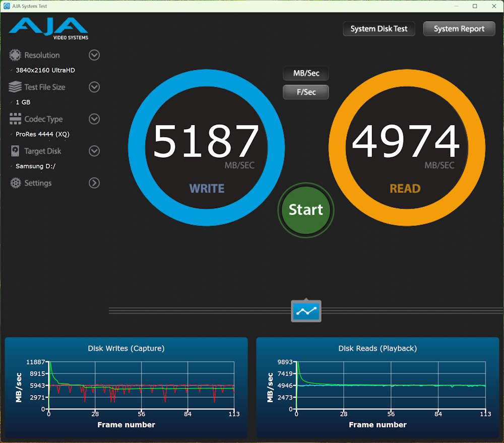Click the Resolution processor icon
The image size is (504, 443).
coord(15,55)
